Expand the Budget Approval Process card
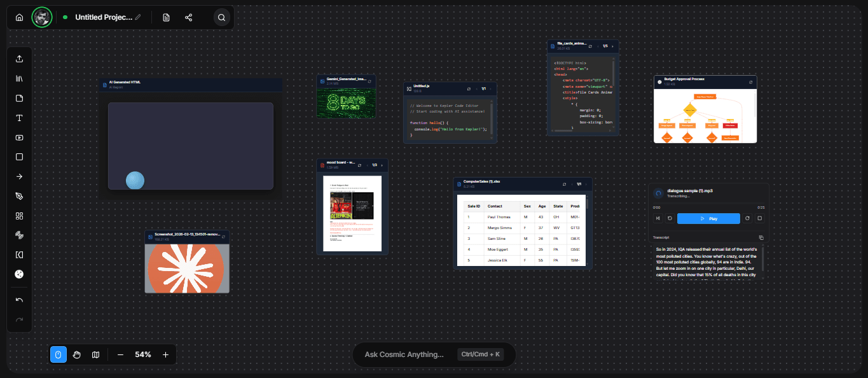 click(x=750, y=81)
